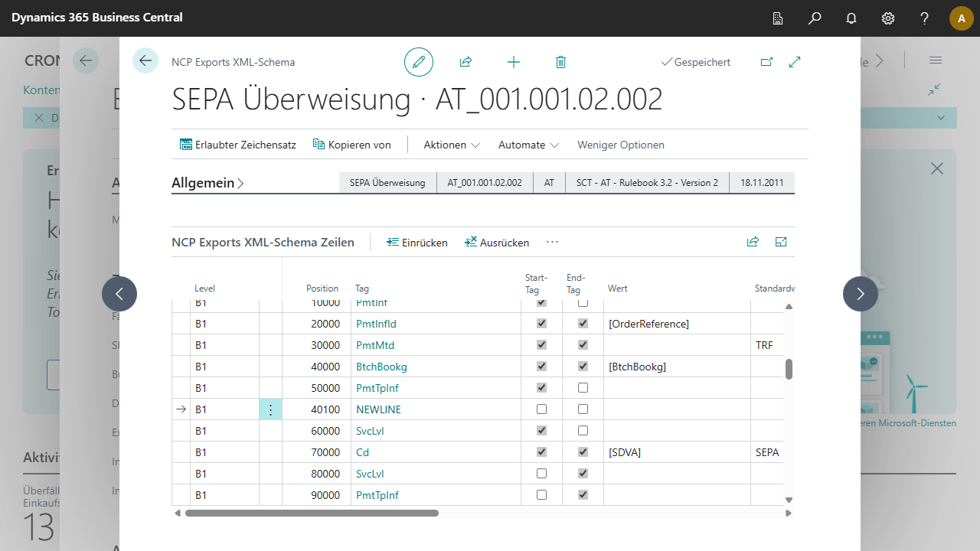This screenshot has height=551, width=980.
Task: Click Kopieren von action
Action: click(352, 145)
